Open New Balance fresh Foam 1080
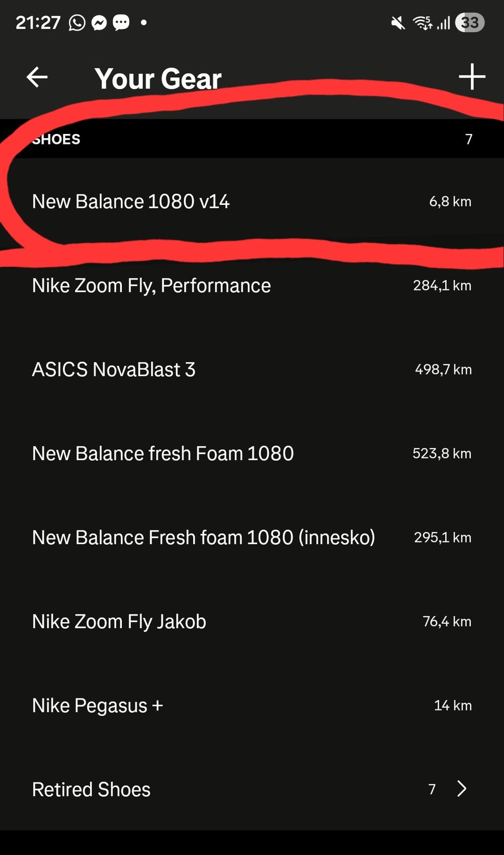 [252, 453]
